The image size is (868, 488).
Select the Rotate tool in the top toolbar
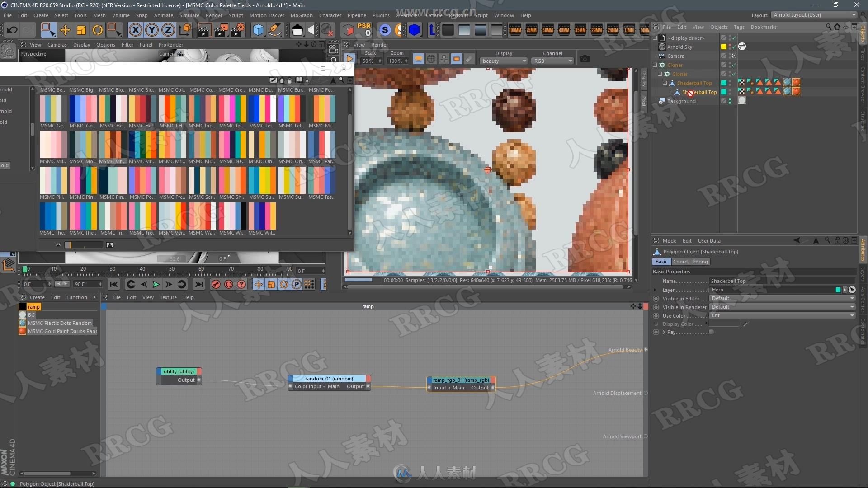pos(98,30)
